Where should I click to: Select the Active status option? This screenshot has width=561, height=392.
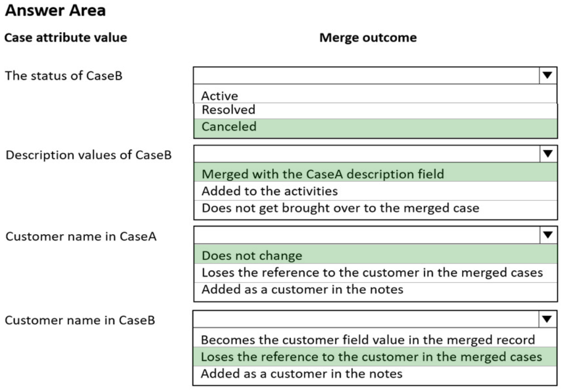(220, 96)
